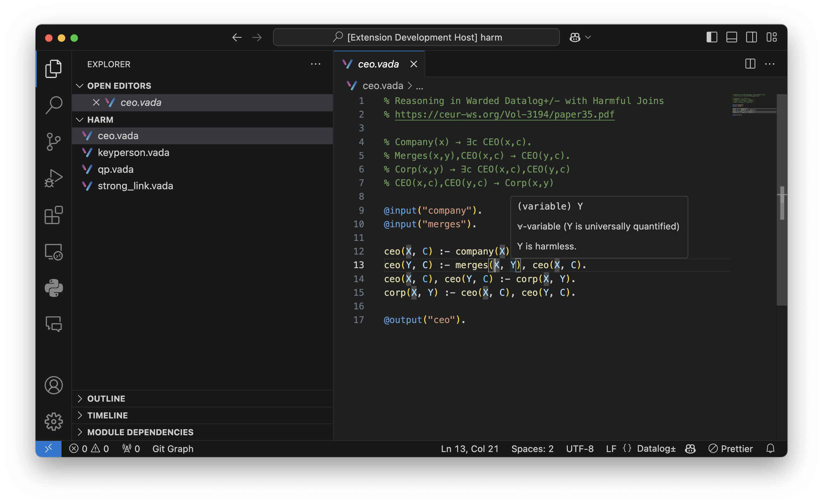This screenshot has width=823, height=504.
Task: Open notifications bell icon
Action: 771,449
